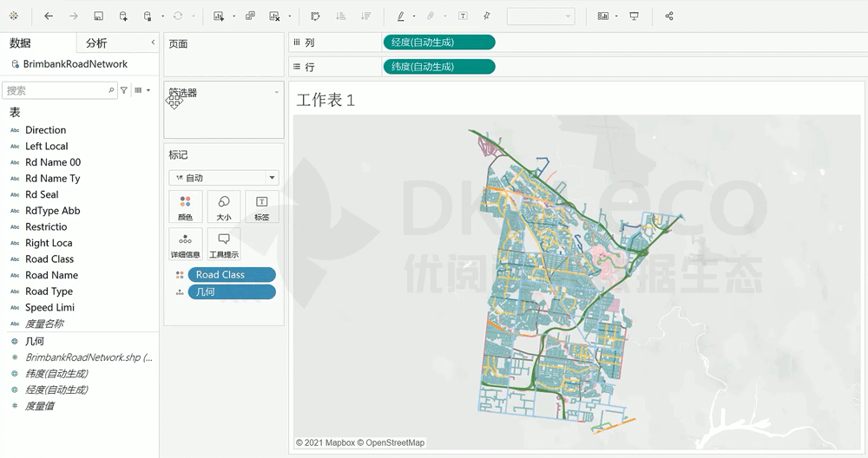Click the add new data source icon

pyautogui.click(x=123, y=16)
